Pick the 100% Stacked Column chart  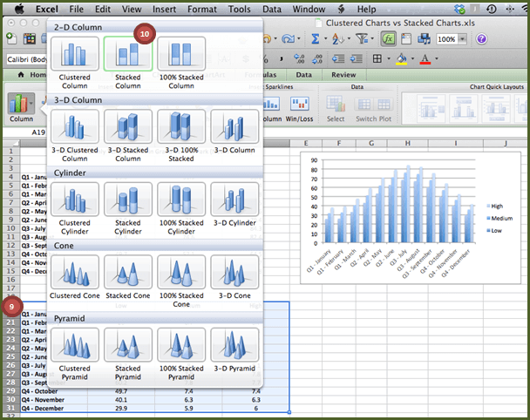click(181, 54)
